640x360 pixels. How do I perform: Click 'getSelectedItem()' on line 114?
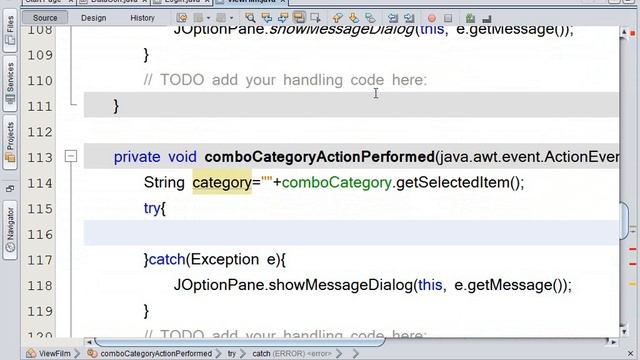click(x=457, y=182)
